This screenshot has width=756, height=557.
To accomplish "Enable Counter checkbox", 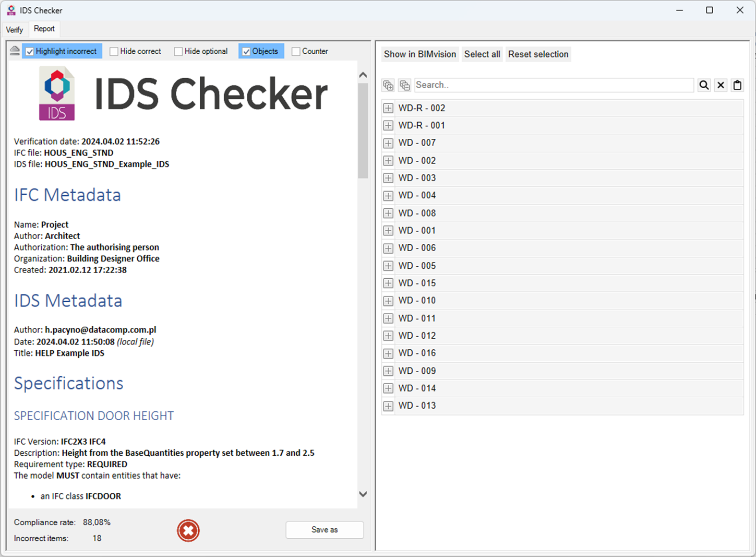I will (296, 51).
